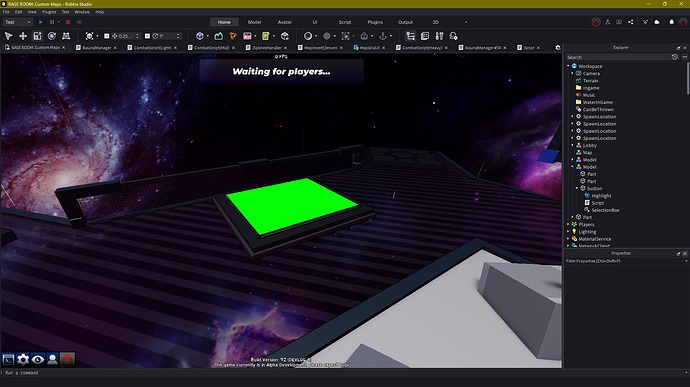Viewport: 690px width, 387px height.
Task: Expand the Camera node
Action: coord(573,74)
